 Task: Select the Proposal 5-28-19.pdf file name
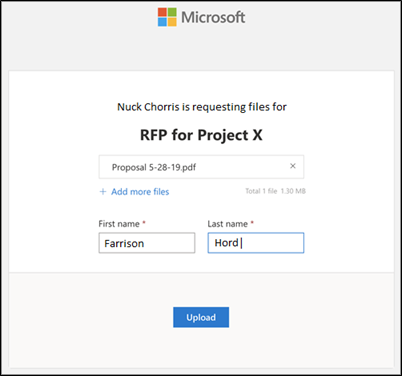154,167
